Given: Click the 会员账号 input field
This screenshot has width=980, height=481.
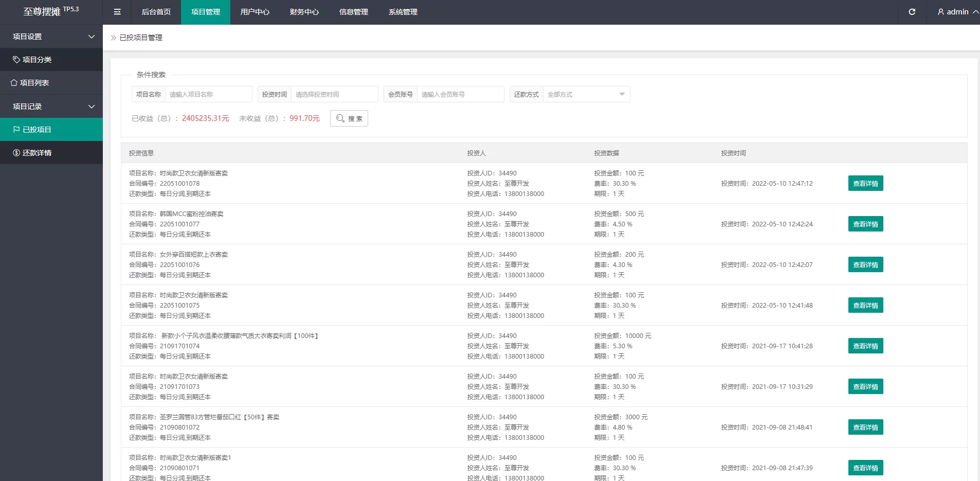Looking at the screenshot, I should click(x=460, y=94).
